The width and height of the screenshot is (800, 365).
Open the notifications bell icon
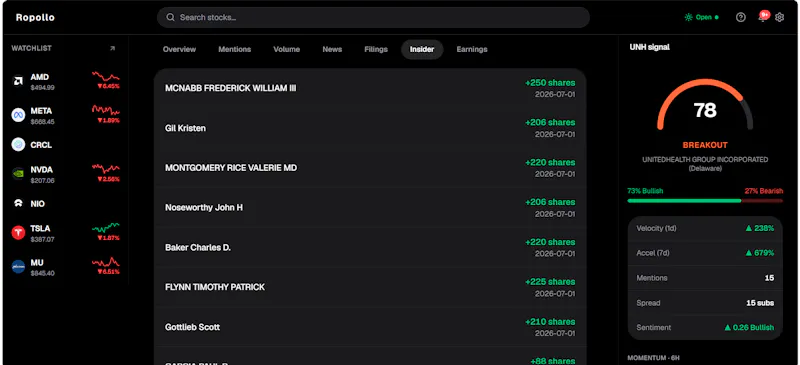(x=763, y=17)
